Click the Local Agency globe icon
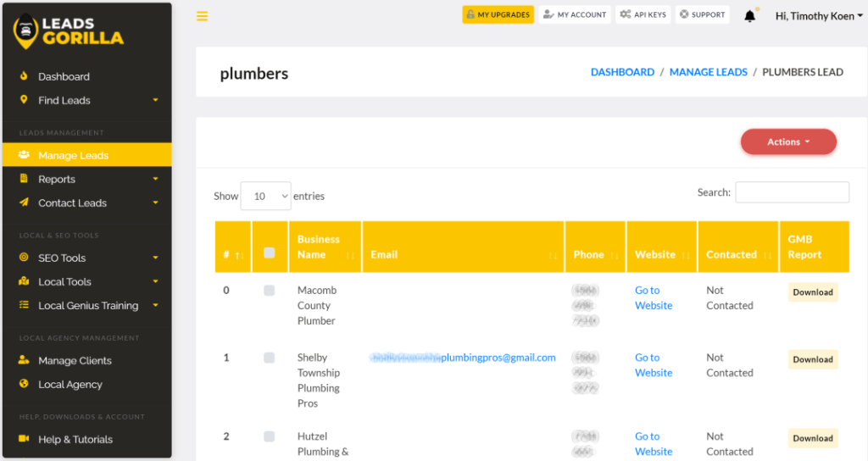868x461 pixels. [24, 384]
